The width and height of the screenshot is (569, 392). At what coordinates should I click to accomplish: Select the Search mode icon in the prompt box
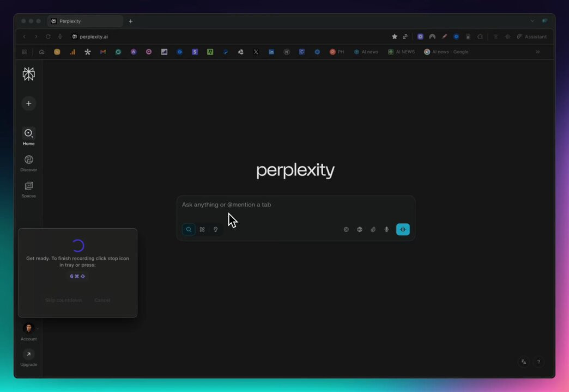pos(189,229)
